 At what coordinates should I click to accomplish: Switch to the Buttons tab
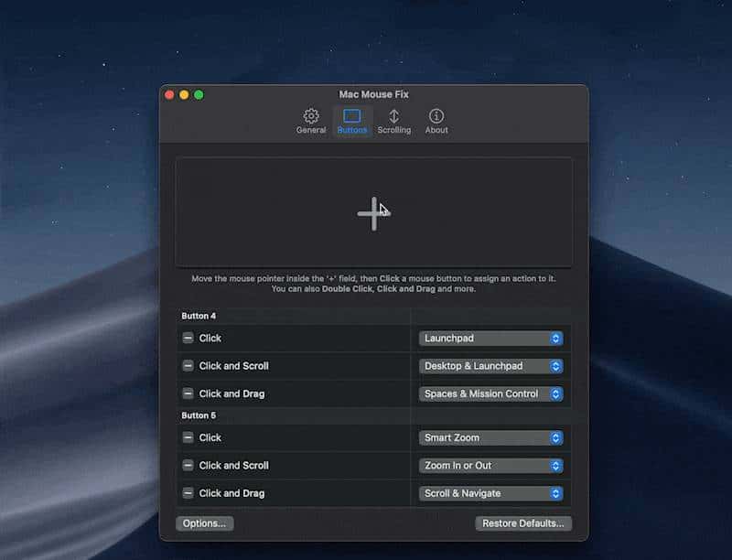tap(352, 122)
